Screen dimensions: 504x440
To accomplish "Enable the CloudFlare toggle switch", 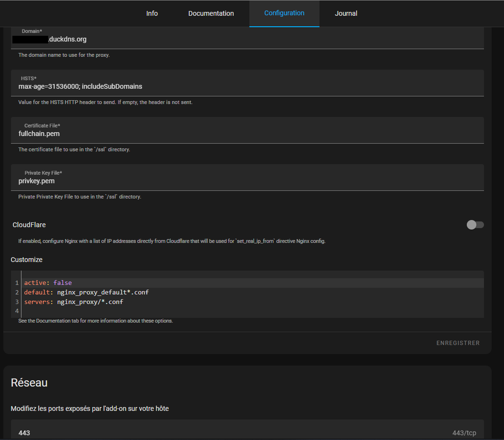I will pos(475,225).
